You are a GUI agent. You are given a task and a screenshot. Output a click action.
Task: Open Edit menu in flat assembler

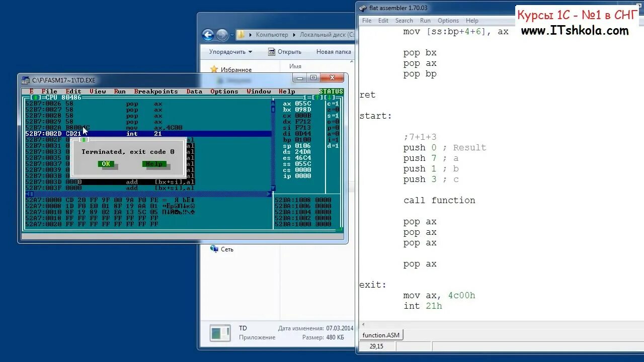click(x=383, y=21)
